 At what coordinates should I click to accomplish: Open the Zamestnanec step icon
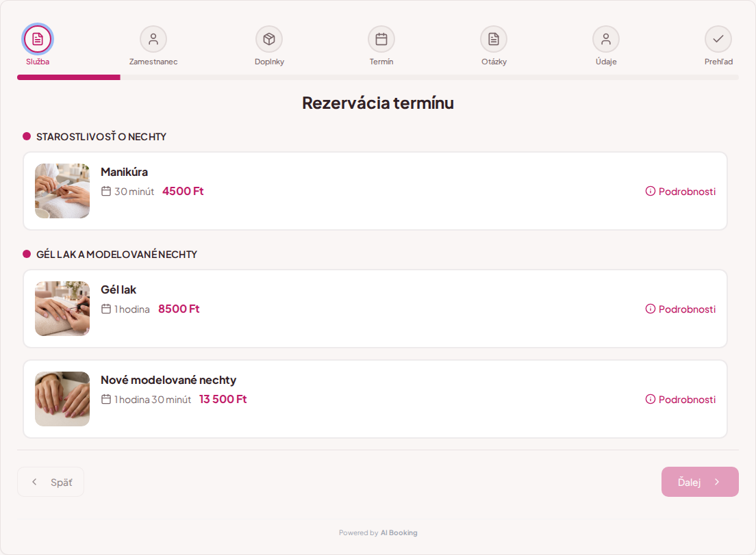pyautogui.click(x=153, y=39)
